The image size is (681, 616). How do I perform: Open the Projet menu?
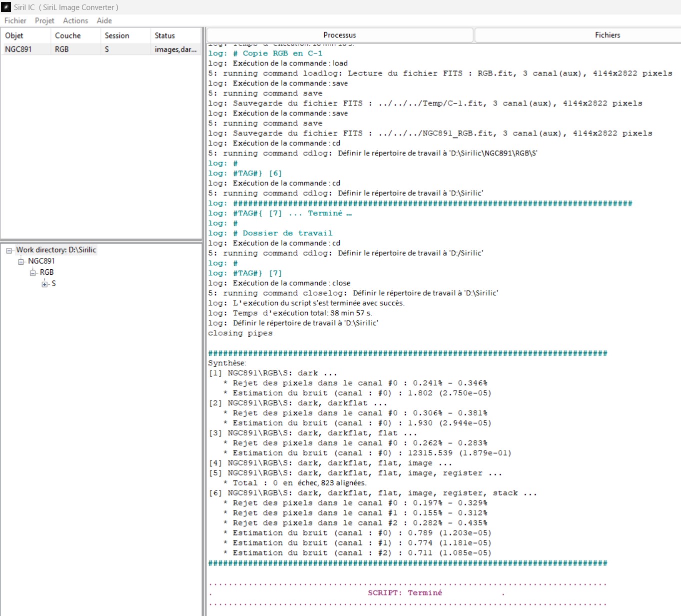[x=44, y=20]
